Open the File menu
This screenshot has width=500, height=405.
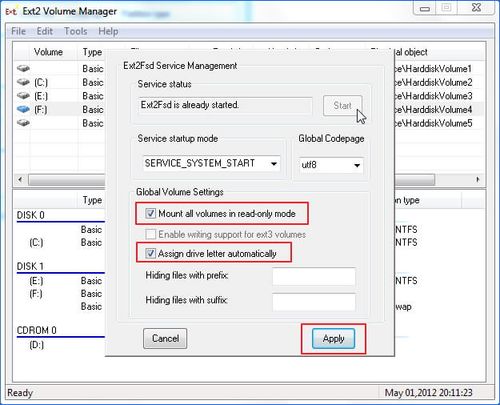(18, 31)
